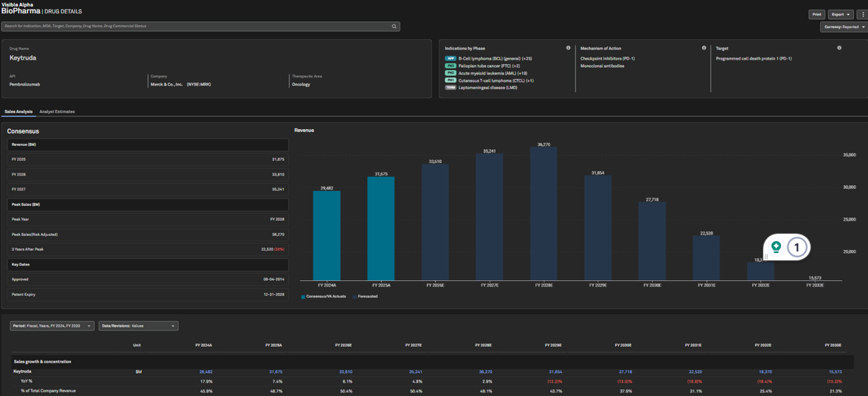
Task: Click the Mechanism of Action info icon
Action: pos(704,48)
